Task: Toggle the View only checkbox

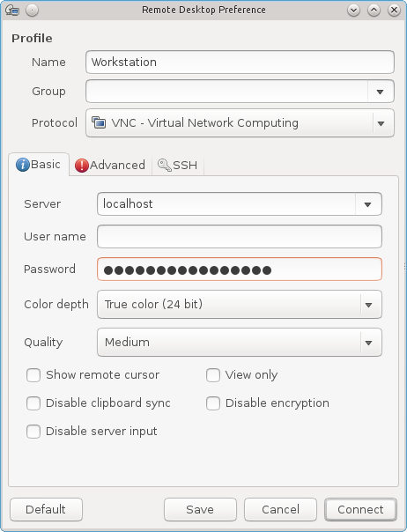Action: [213, 375]
